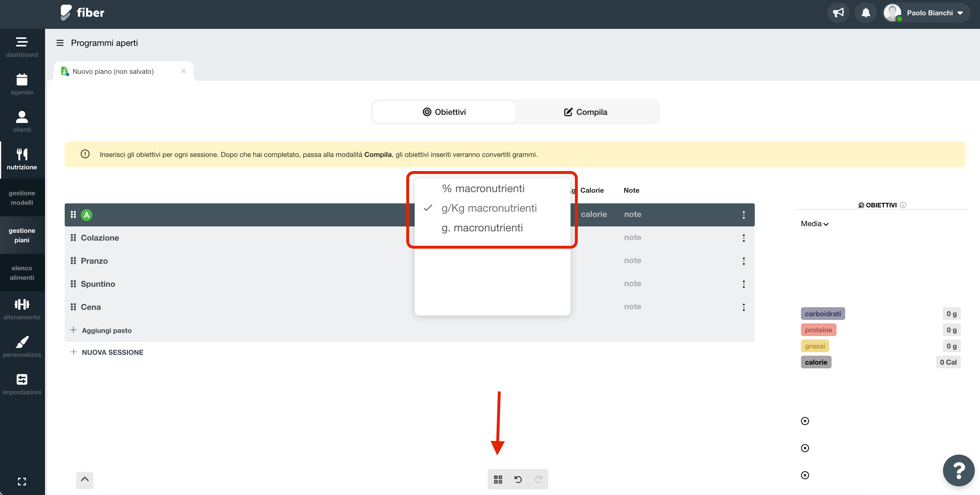Open the allenamento section
The height and width of the screenshot is (495, 980).
[x=22, y=310]
